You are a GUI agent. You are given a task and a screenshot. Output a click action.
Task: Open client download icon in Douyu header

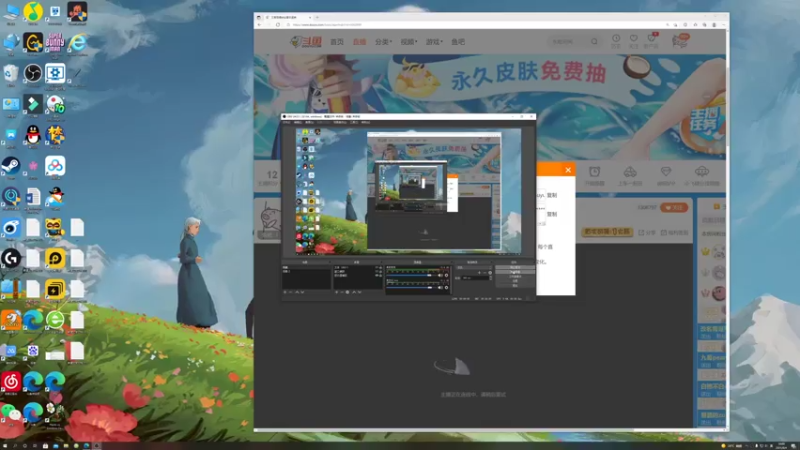pyautogui.click(x=651, y=39)
